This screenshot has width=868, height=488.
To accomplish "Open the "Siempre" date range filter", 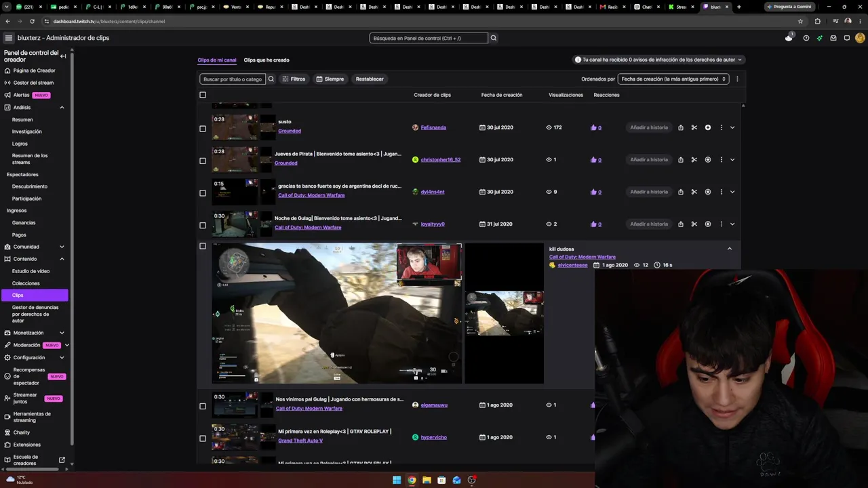I will click(x=330, y=79).
